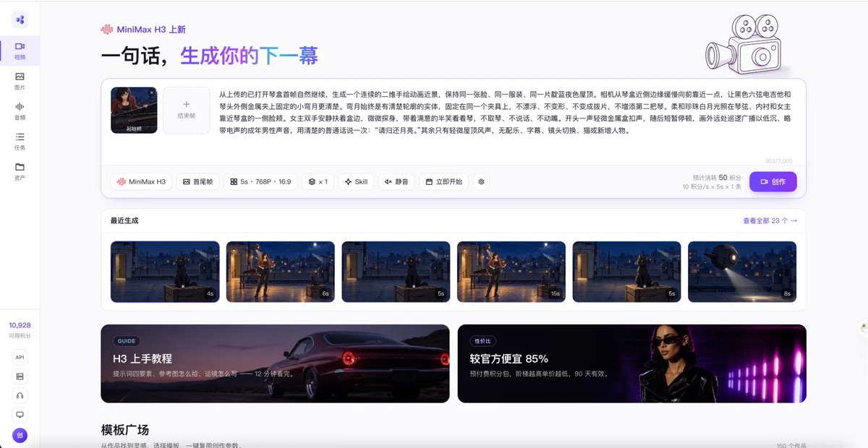This screenshot has height=448, width=868.
Task: Open the purple user avatar at sidebar bottom
Action: (x=20, y=435)
